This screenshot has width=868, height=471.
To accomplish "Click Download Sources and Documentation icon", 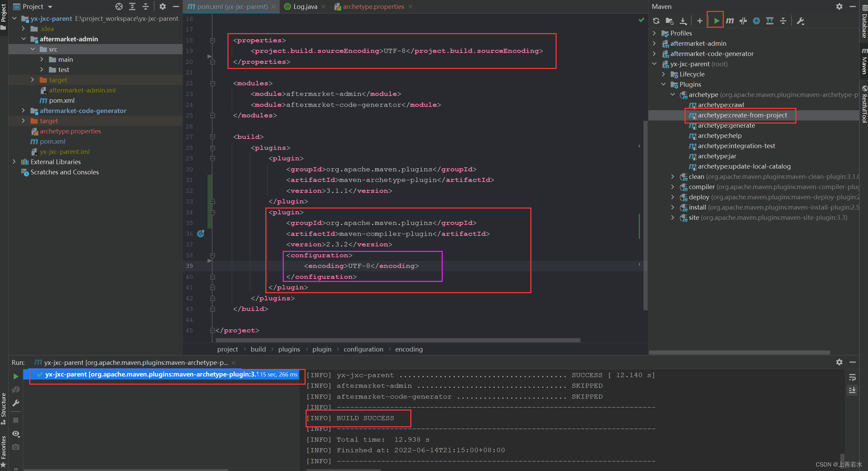I will (683, 21).
